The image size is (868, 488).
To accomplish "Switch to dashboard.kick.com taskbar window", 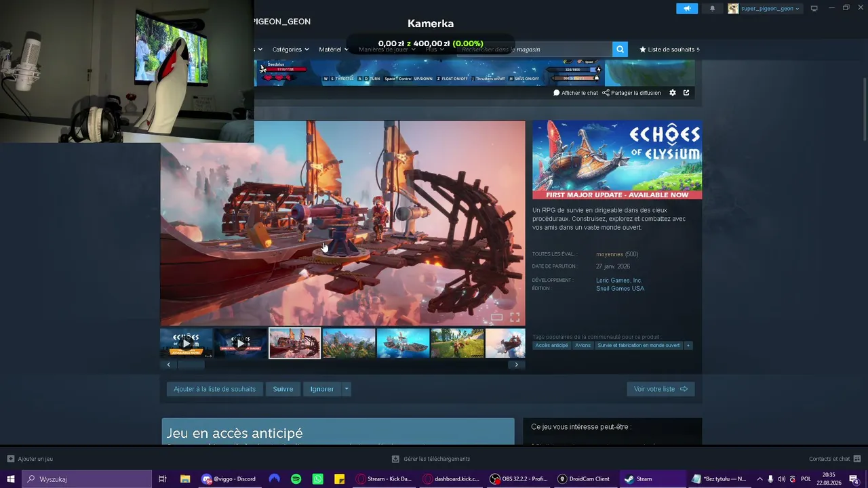I will tap(451, 479).
